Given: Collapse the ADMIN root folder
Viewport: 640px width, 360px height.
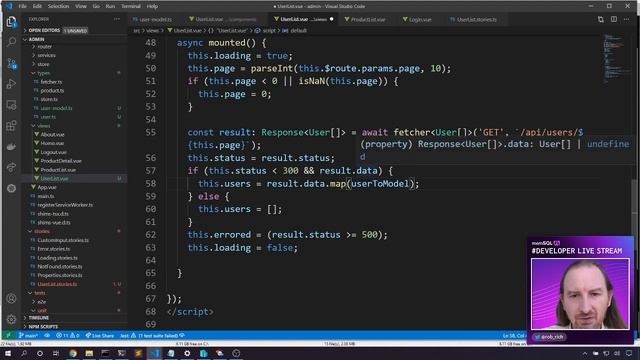Looking at the screenshot, I should (x=74, y=39).
